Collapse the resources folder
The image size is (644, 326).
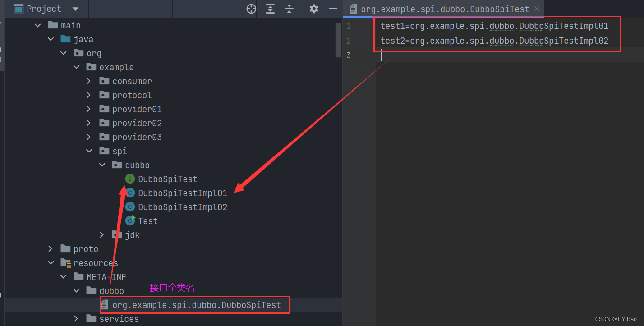50,263
